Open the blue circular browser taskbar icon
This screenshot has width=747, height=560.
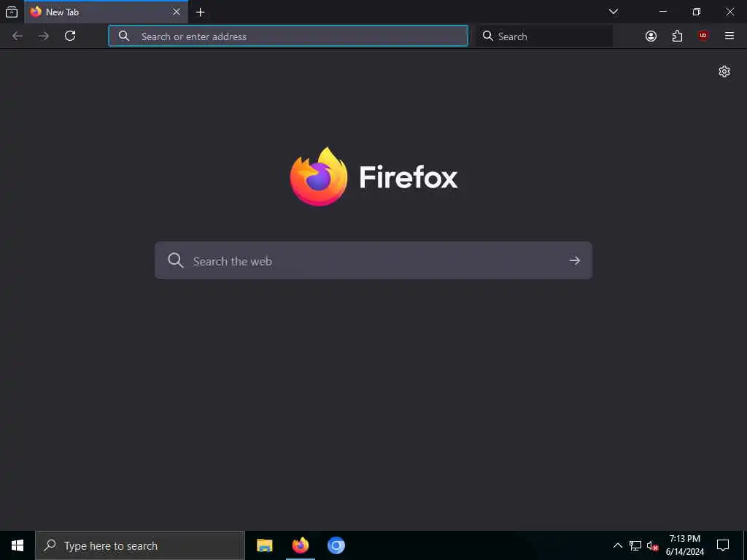point(336,545)
